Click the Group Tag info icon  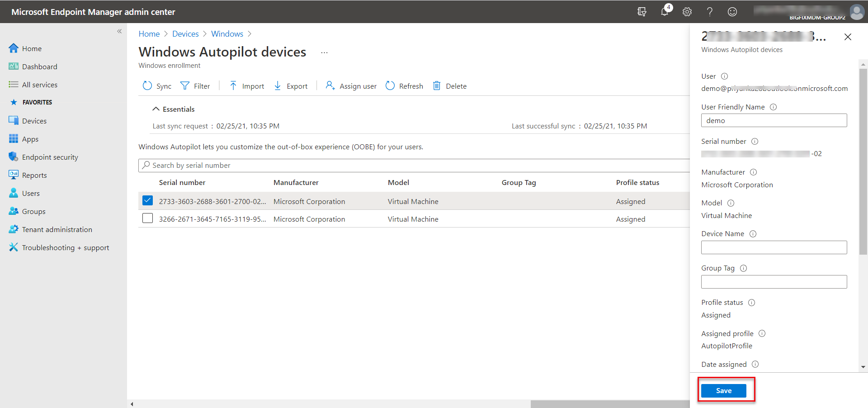[x=743, y=268]
